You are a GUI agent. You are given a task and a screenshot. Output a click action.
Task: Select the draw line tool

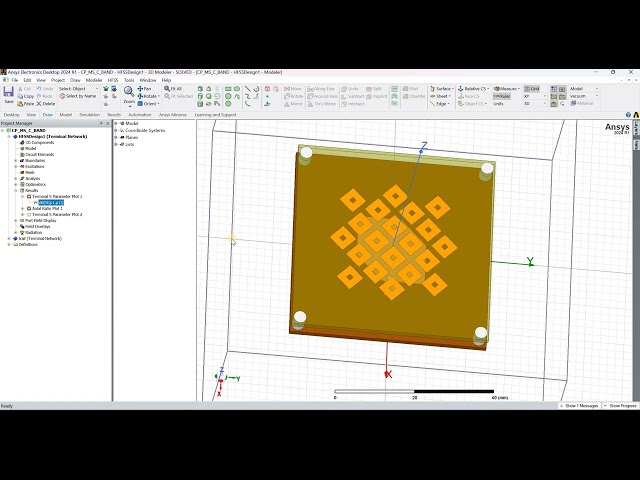[247, 89]
